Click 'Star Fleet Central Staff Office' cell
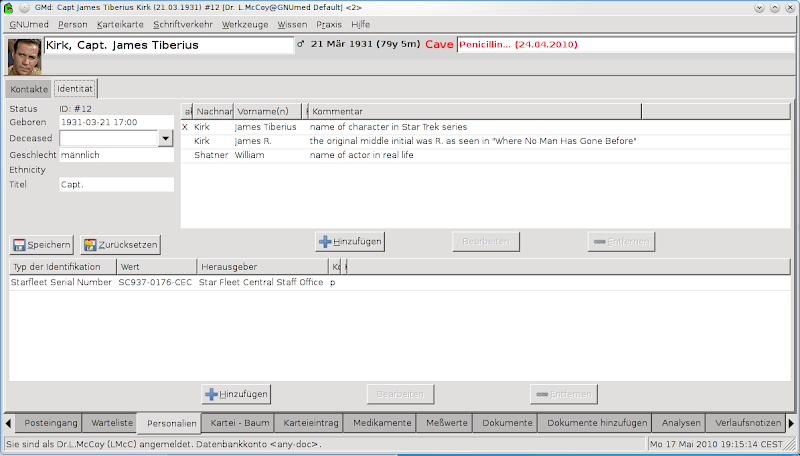 [261, 283]
